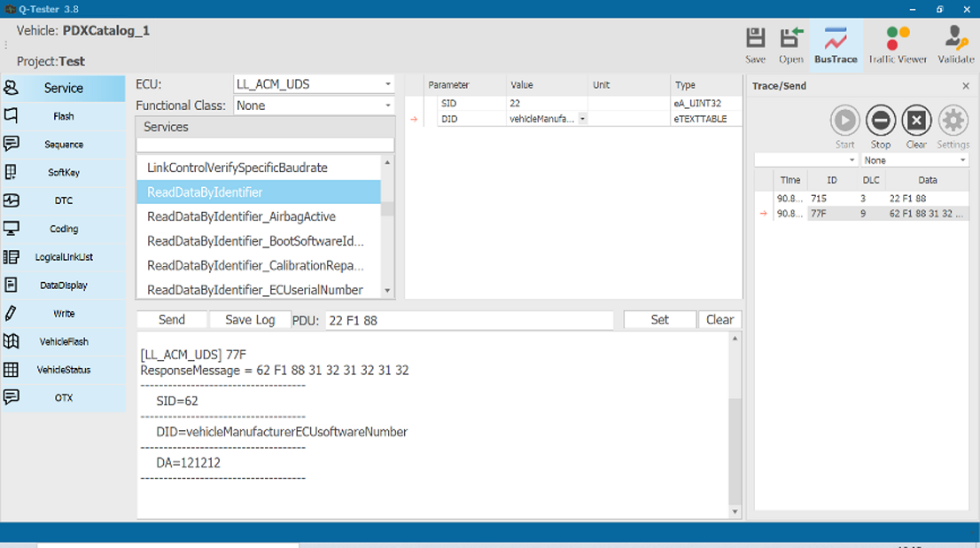Clear the Trace/Send list
Viewport: 980px width, 548px height.
click(x=916, y=127)
